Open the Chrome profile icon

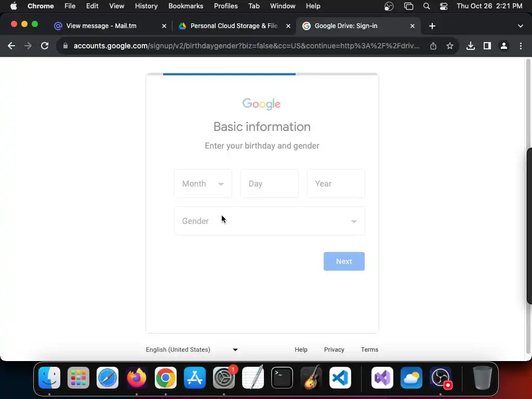pos(504,46)
